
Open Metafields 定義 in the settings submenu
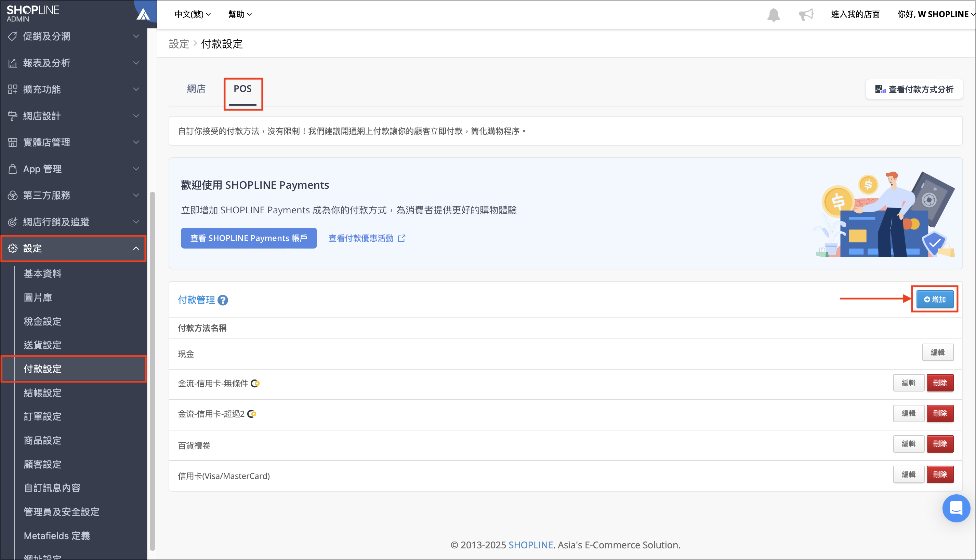click(x=56, y=536)
